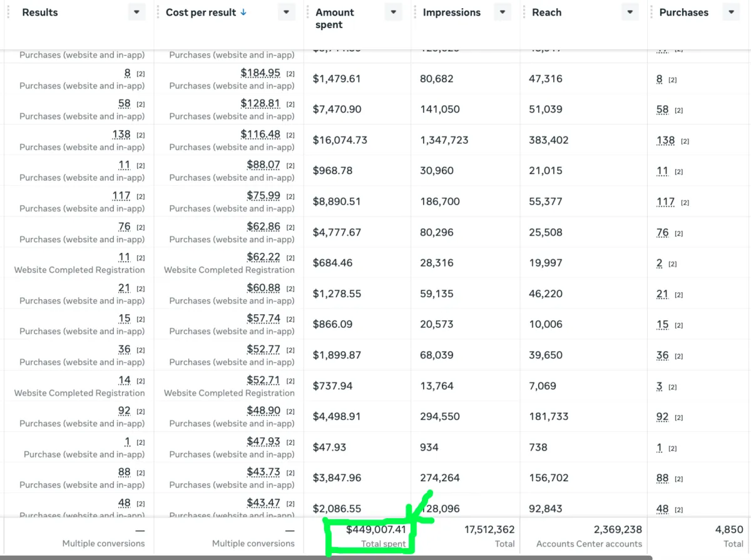Click the Amount spent column drag handle
The width and height of the screenshot is (751, 560).
point(307,13)
